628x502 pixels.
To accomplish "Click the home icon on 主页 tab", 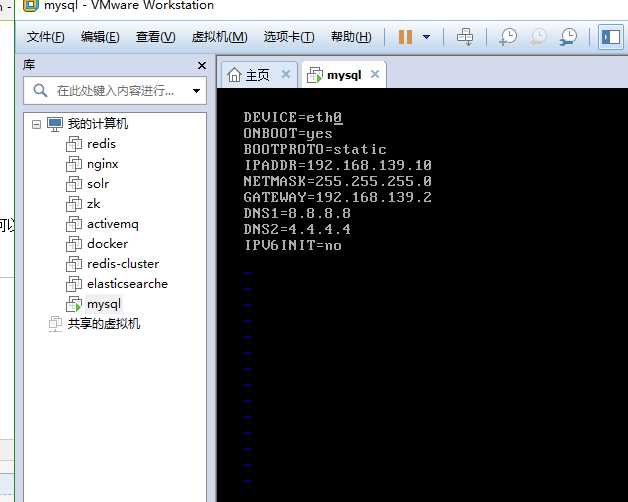I will 234,75.
